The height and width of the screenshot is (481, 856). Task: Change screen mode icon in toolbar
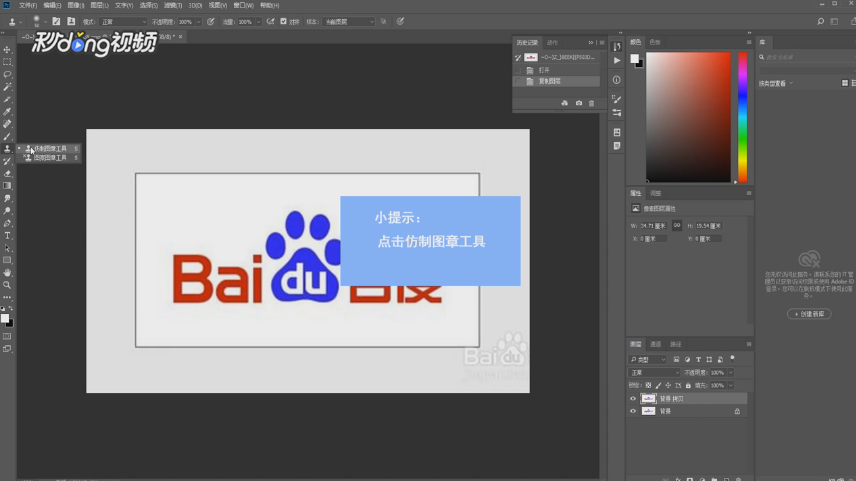tap(7, 349)
